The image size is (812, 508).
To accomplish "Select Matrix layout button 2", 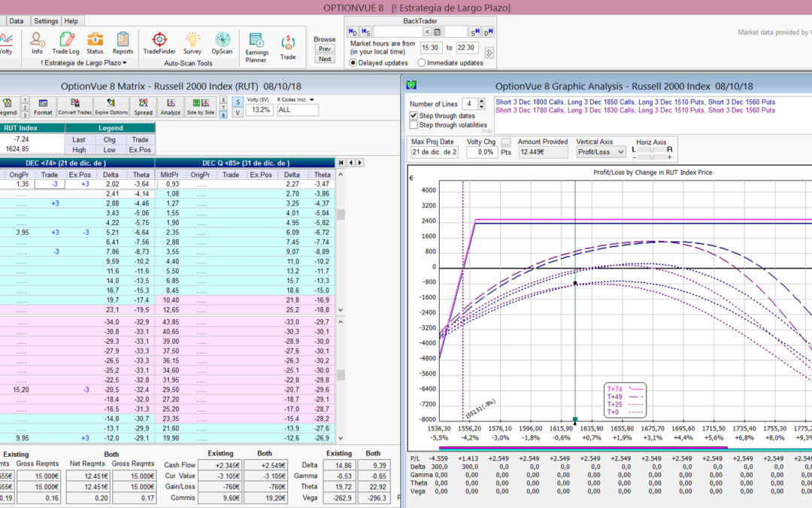I will point(24,108).
